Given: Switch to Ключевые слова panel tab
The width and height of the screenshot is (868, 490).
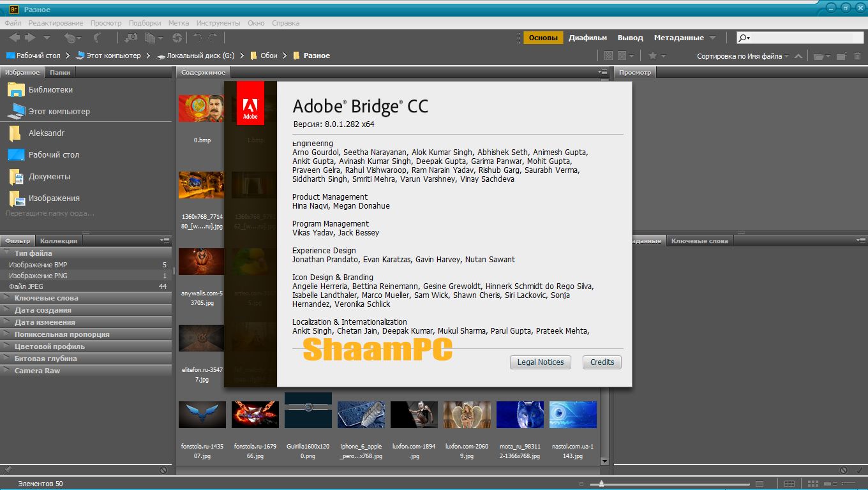Looking at the screenshot, I should click(699, 241).
